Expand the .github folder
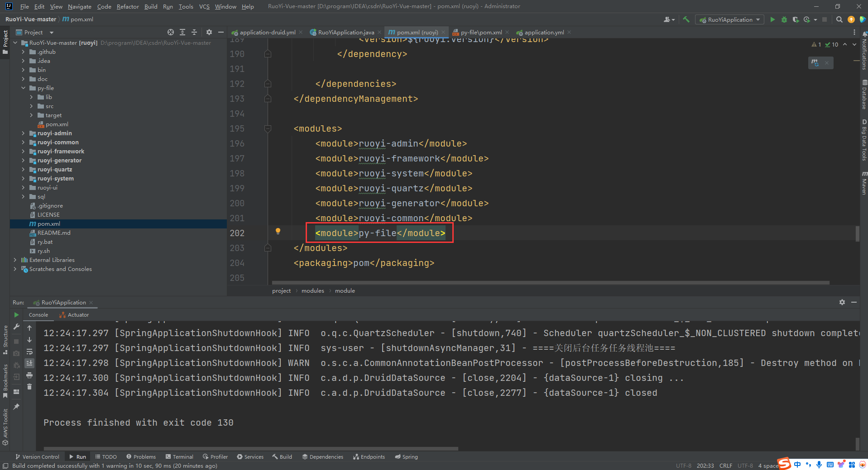This screenshot has width=868, height=470. [x=23, y=52]
